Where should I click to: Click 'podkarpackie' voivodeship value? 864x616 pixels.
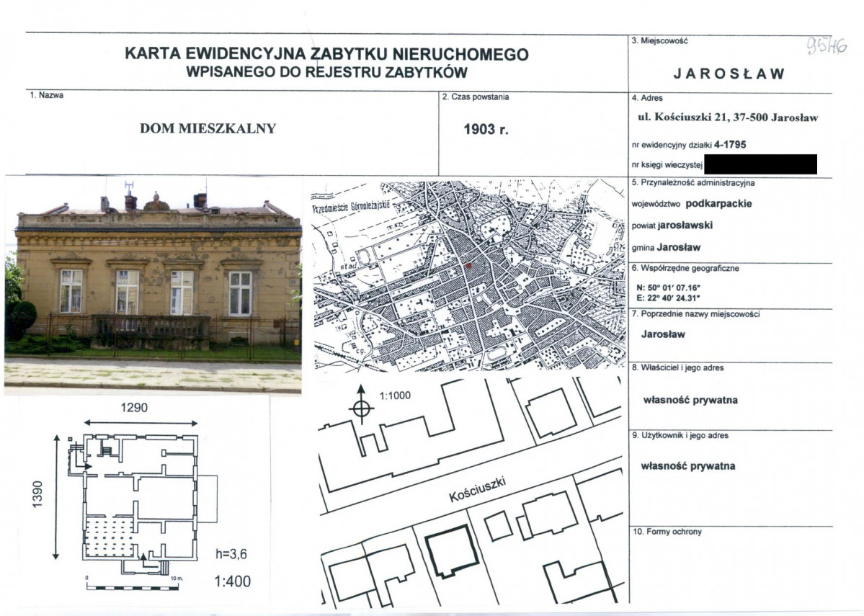point(718,203)
